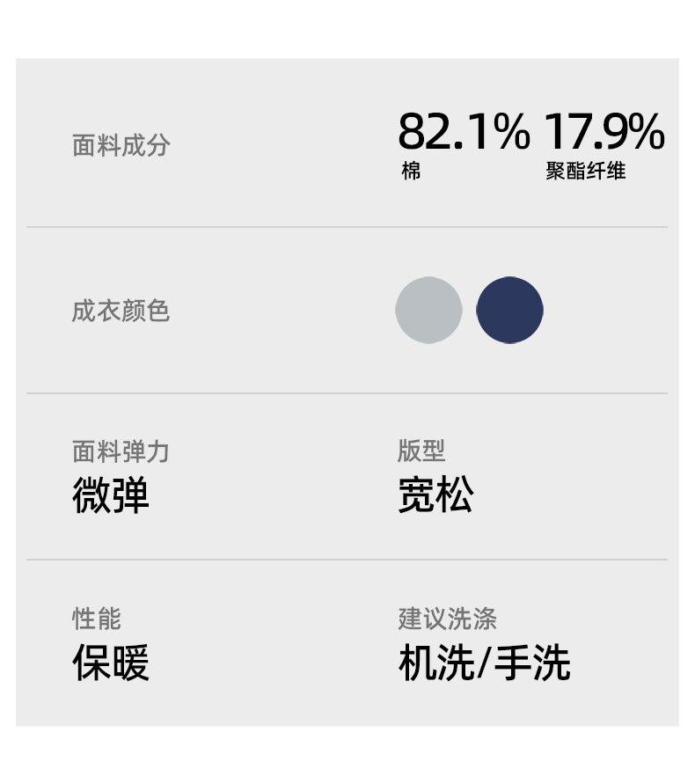This screenshot has height=784, width=695.
Task: Click the 建议洗涤 heading
Action: click(x=447, y=618)
